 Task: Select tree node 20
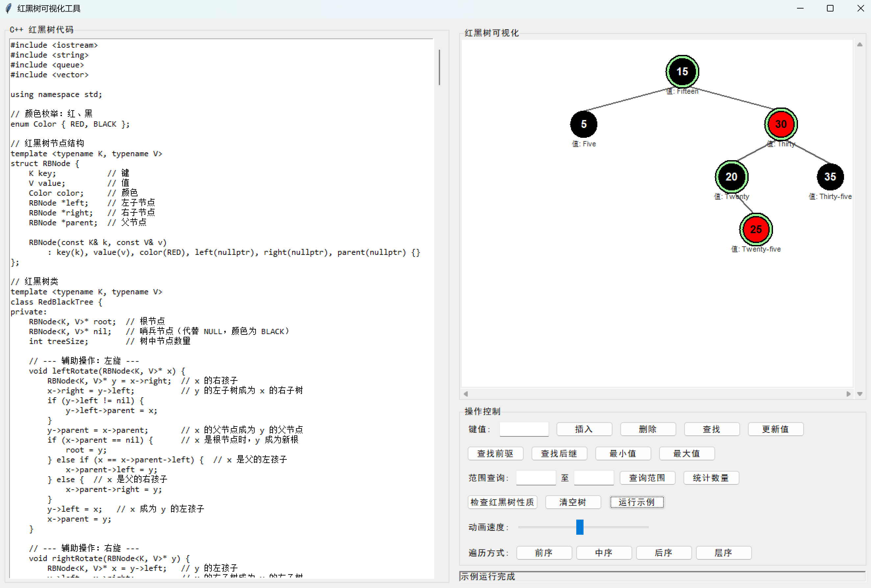(x=731, y=177)
